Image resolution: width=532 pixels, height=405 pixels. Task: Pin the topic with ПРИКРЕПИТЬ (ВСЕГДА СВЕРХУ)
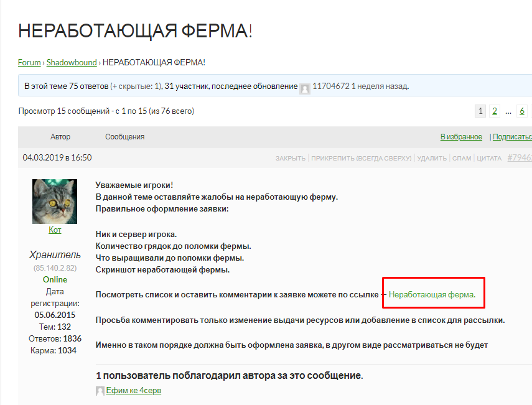point(362,158)
